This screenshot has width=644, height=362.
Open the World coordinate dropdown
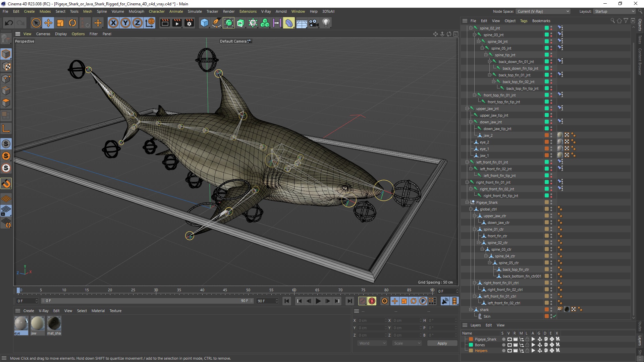pos(372,343)
